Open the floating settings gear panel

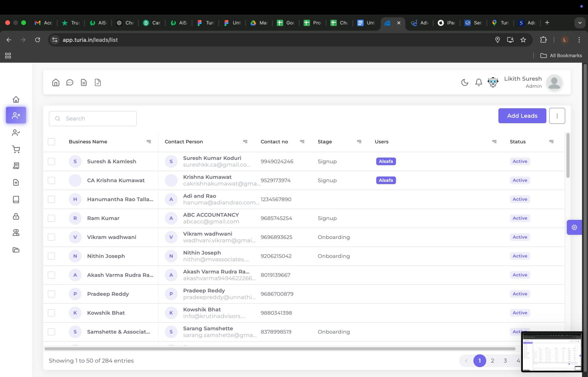click(x=574, y=227)
